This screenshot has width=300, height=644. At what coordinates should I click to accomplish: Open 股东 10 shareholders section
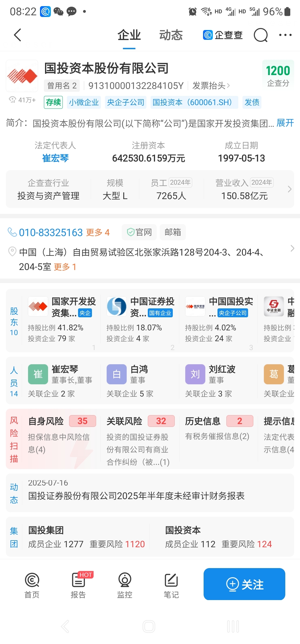pos(14,321)
